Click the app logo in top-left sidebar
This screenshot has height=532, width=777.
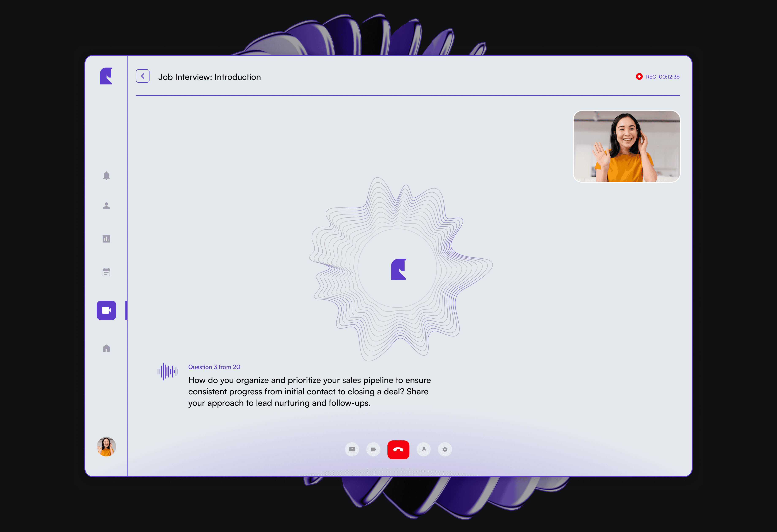pyautogui.click(x=106, y=76)
